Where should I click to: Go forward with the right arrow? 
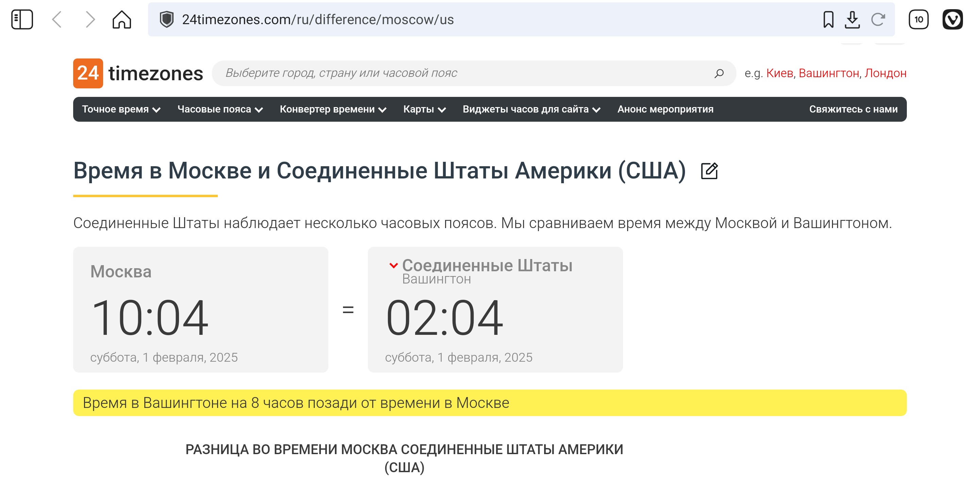point(90,19)
